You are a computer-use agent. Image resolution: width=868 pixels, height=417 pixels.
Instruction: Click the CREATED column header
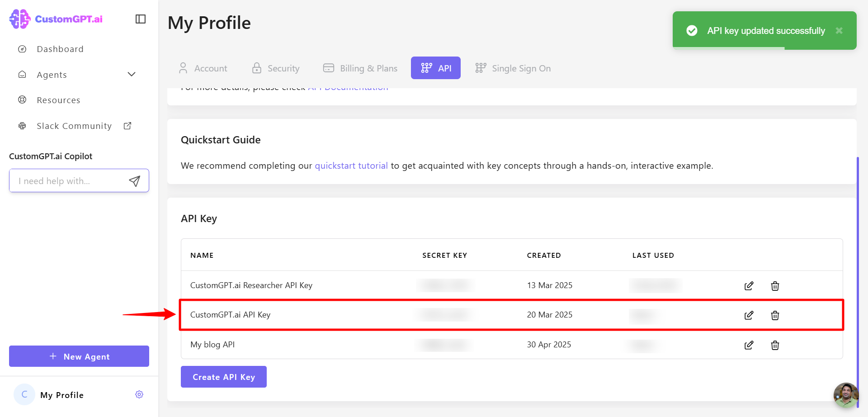544,255
